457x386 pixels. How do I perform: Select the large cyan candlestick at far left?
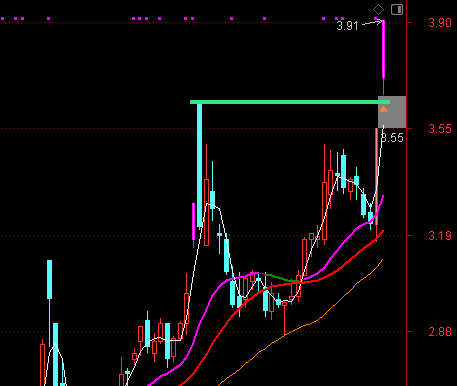coord(49,279)
